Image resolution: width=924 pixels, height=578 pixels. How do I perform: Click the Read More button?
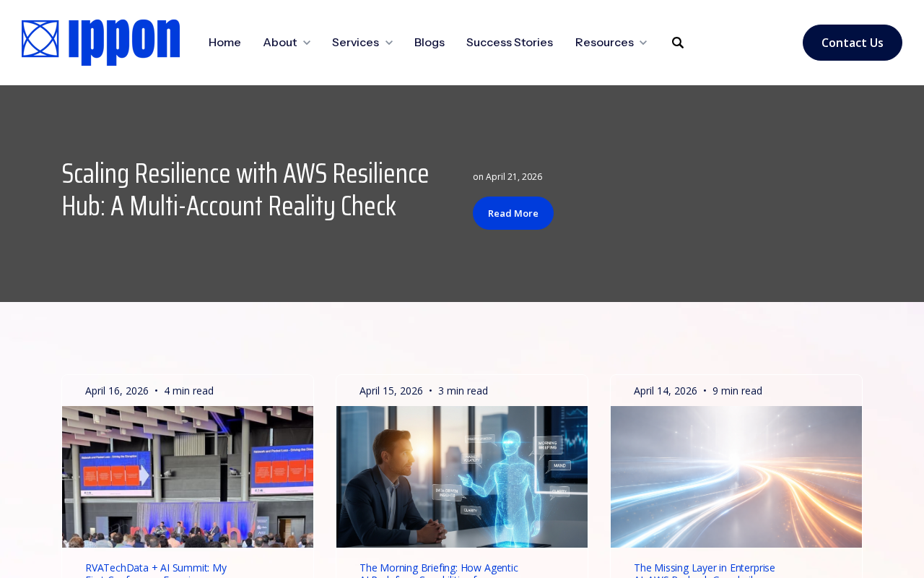pyautogui.click(x=513, y=213)
